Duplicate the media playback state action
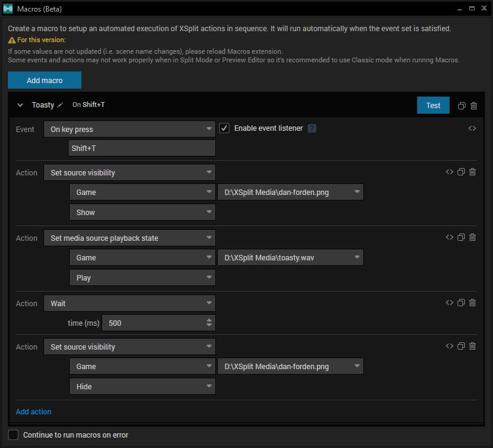 click(461, 237)
